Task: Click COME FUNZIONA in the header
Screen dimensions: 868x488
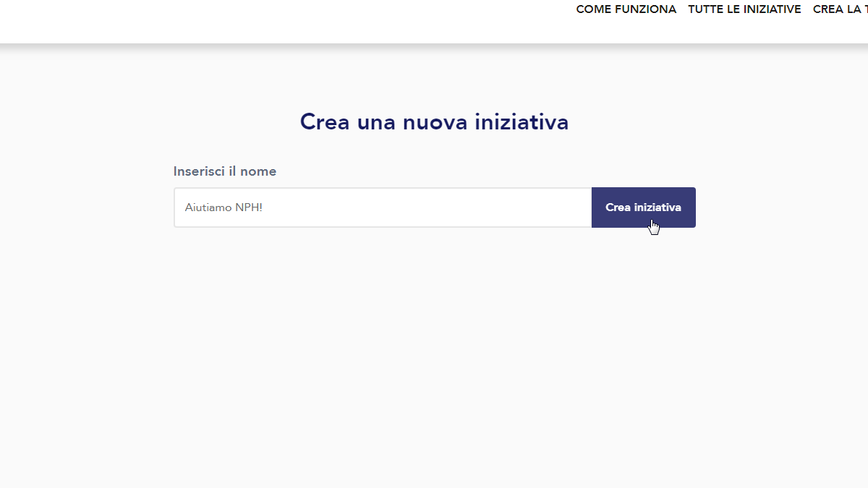Action: click(x=626, y=9)
